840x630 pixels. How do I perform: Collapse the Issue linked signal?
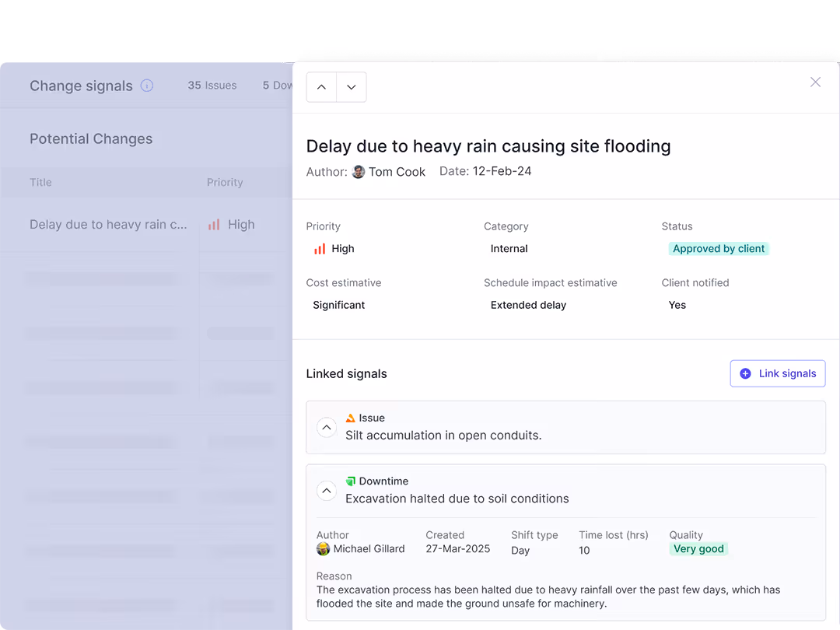(x=326, y=427)
